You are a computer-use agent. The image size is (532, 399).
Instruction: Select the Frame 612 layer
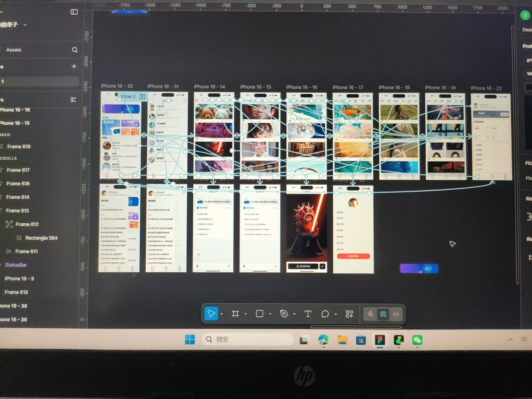coord(27,224)
